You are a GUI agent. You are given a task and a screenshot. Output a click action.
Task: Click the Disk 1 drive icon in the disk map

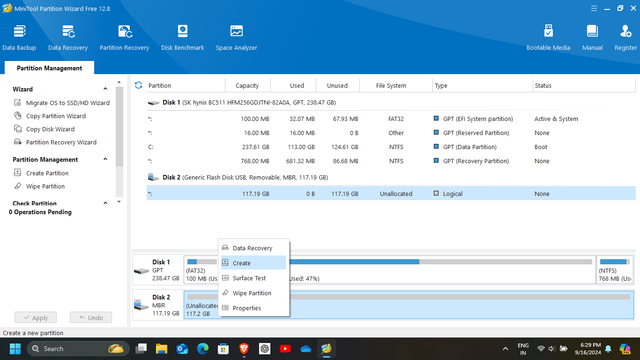point(142,271)
